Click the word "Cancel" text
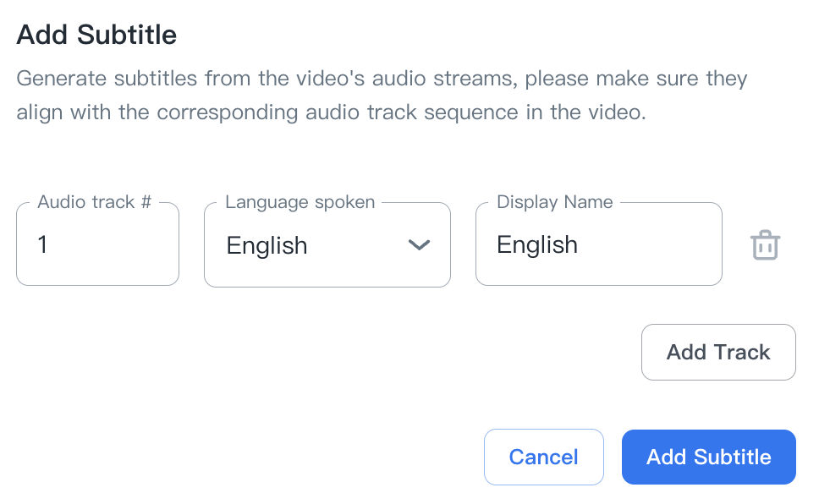Viewport: 819px width, 504px height. coord(543,457)
